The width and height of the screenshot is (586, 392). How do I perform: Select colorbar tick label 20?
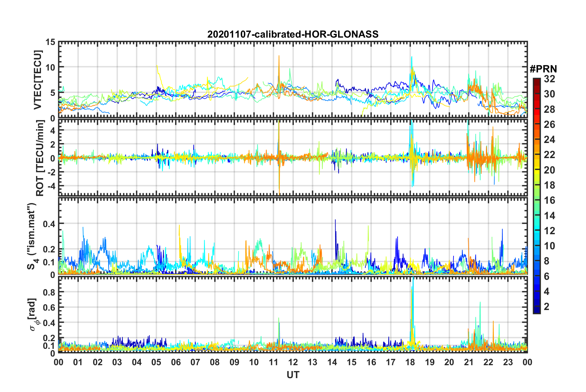(549, 170)
